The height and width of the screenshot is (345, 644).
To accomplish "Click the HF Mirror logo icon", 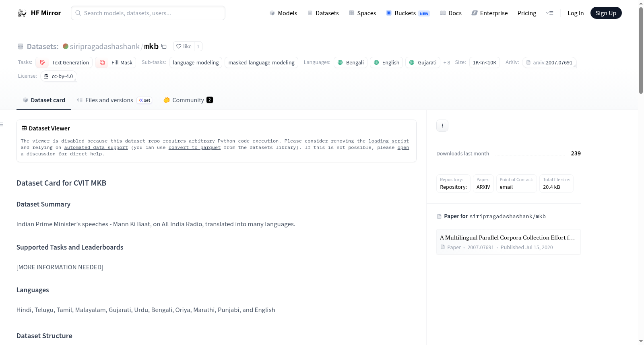I will 22,13.
